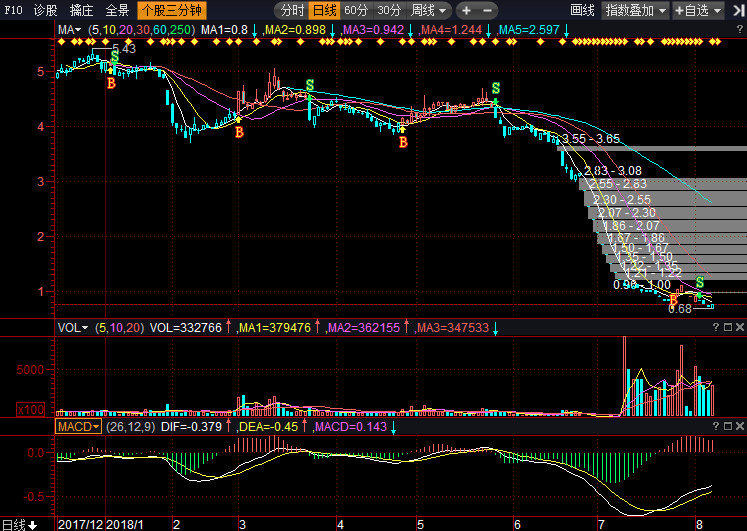The width and height of the screenshot is (747, 531).
Task: Switch to the 60分 period tab
Action: 356,10
